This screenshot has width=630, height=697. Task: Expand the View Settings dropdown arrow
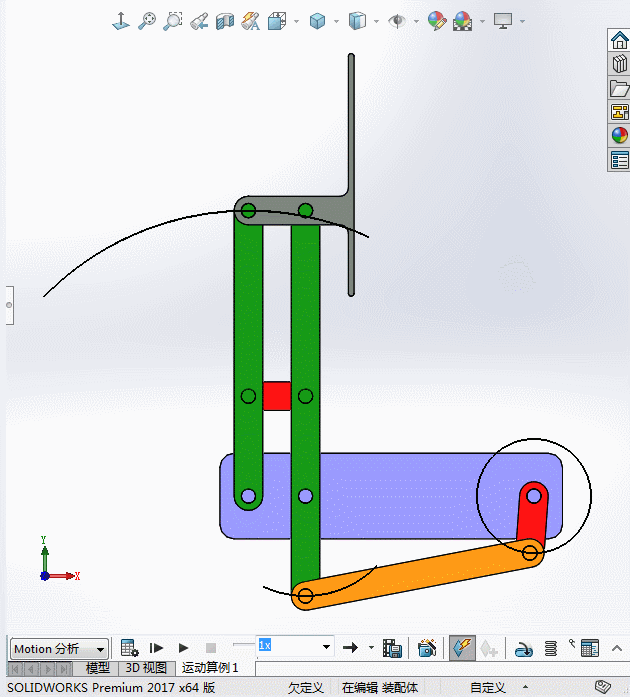pyautogui.click(x=522, y=21)
